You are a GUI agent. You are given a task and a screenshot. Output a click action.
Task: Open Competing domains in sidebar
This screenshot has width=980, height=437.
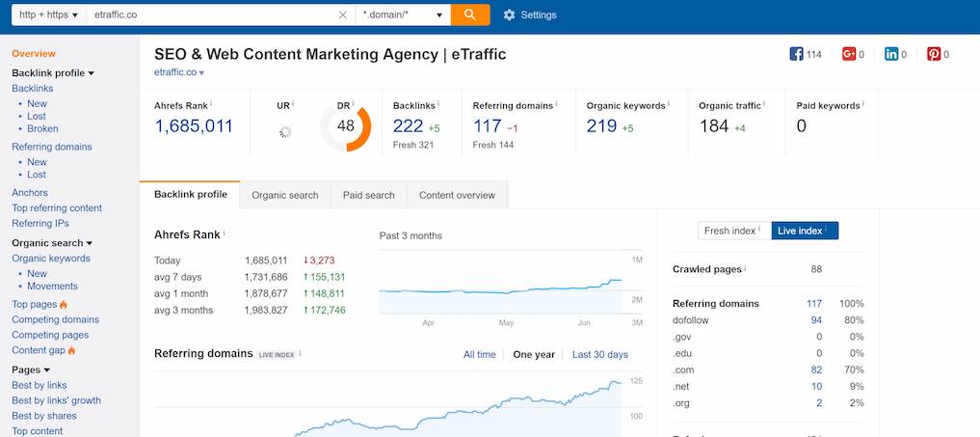click(56, 320)
